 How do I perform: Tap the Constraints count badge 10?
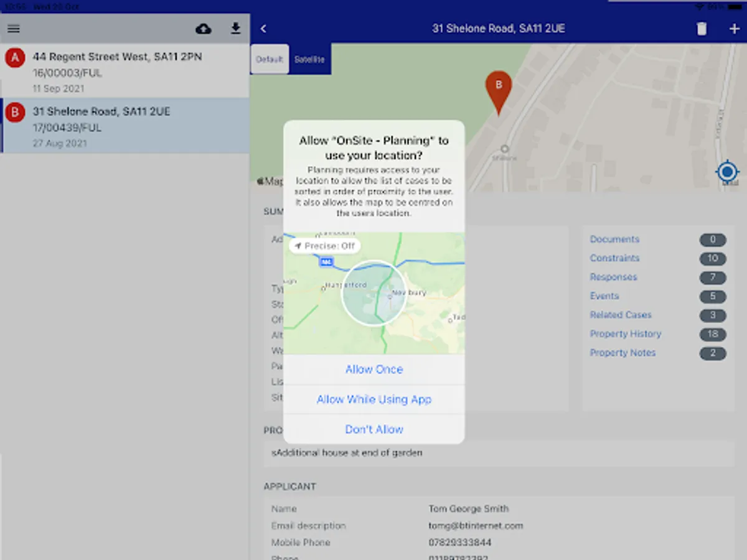[x=713, y=258]
